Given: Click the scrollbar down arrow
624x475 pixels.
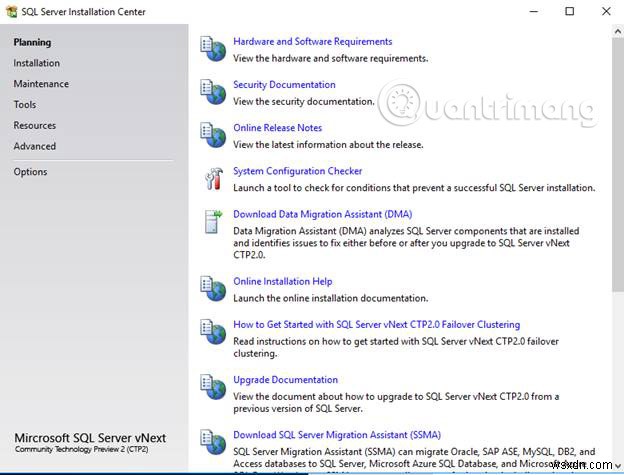Looking at the screenshot, I should click(618, 465).
